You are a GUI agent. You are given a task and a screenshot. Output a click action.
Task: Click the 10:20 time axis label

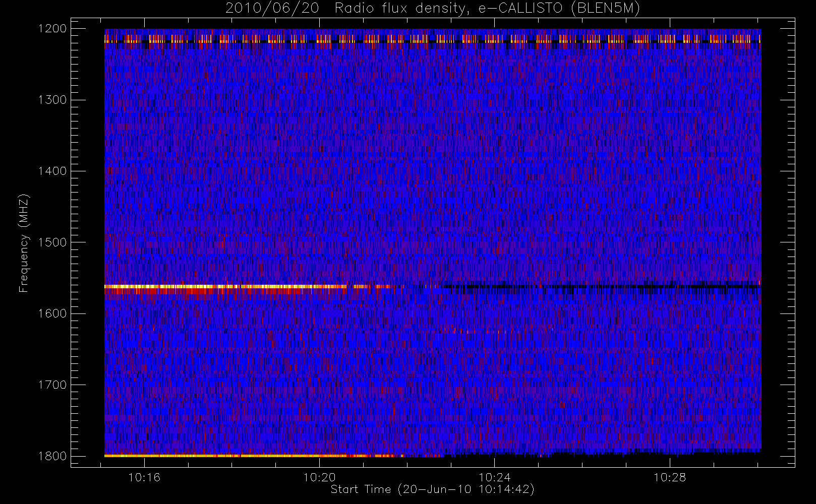tap(319, 477)
